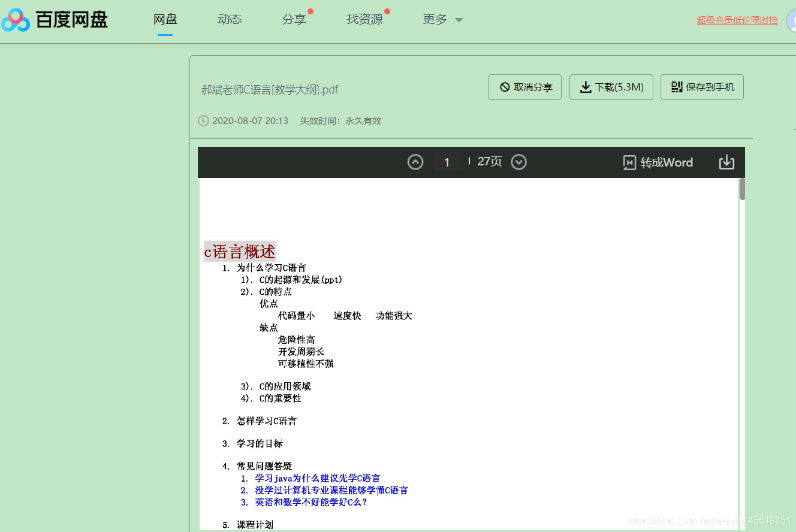The height and width of the screenshot is (532, 796).
Task: Click the line 学习的目标
Action: click(260, 444)
